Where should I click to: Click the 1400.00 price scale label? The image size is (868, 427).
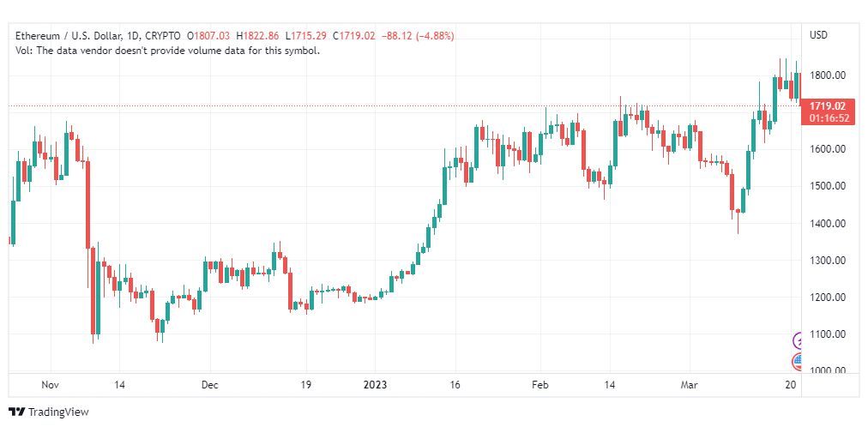pyautogui.click(x=828, y=224)
